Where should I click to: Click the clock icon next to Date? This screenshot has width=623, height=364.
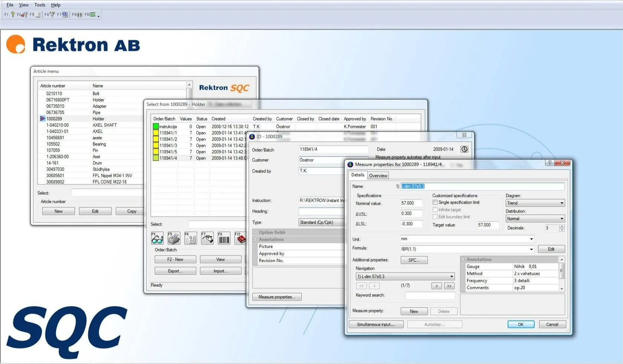pyautogui.click(x=464, y=149)
